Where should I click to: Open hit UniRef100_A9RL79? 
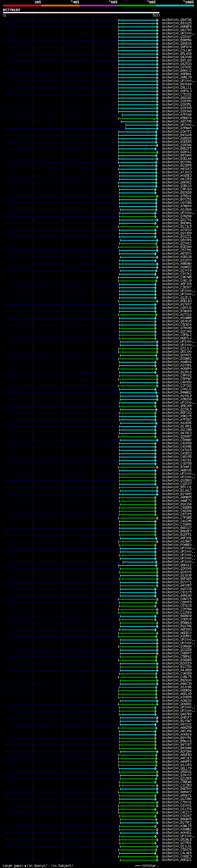click(177, 78)
